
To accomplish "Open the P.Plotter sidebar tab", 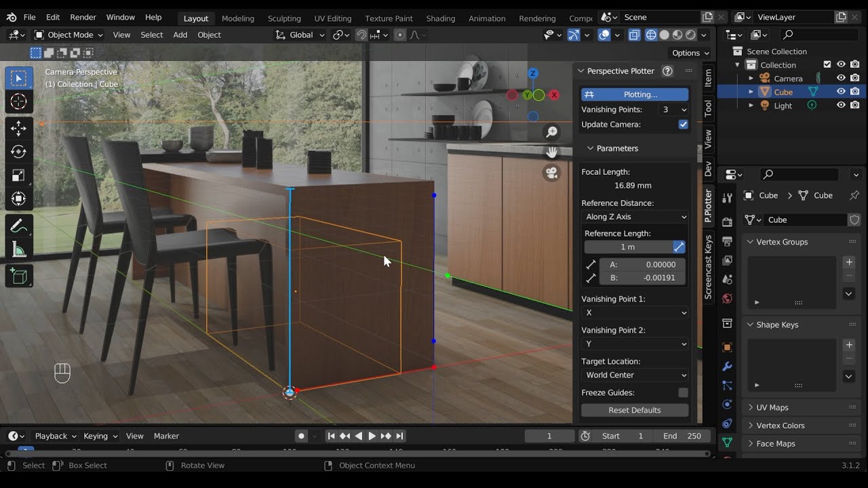I will pyautogui.click(x=708, y=206).
